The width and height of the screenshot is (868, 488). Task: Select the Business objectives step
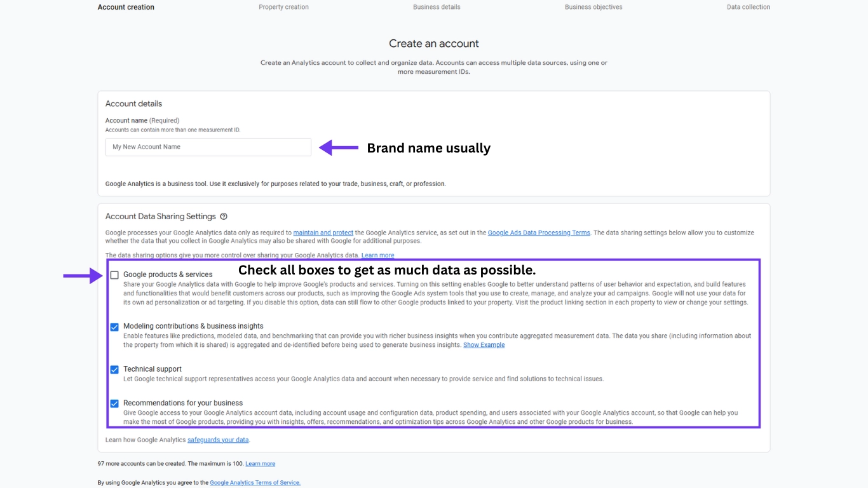(x=593, y=7)
